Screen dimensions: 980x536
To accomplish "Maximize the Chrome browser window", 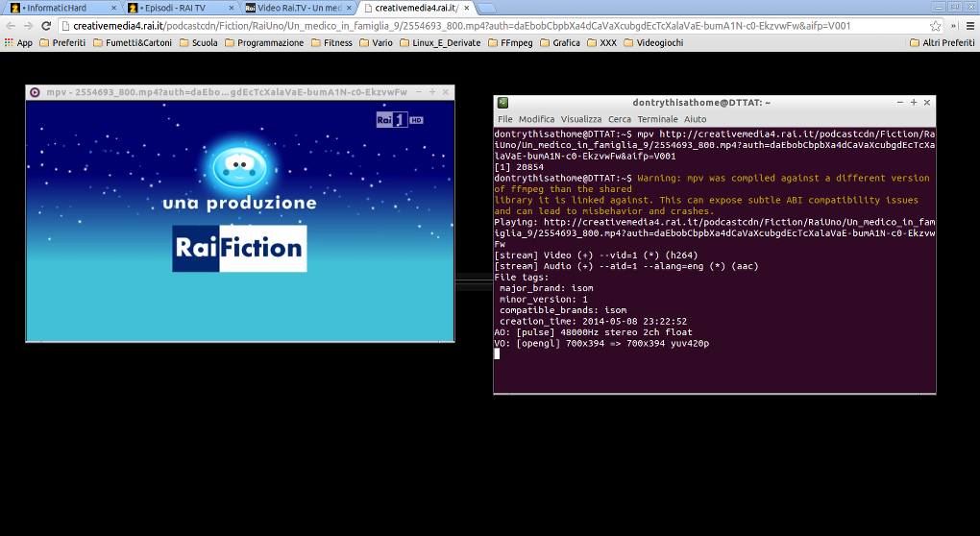I will [954, 7].
